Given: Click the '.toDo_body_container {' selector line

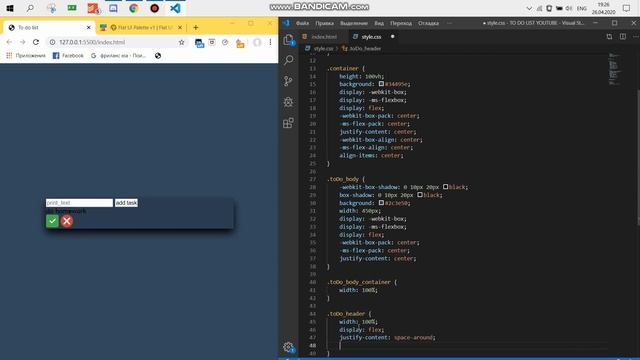Looking at the screenshot, I should click(362, 282).
